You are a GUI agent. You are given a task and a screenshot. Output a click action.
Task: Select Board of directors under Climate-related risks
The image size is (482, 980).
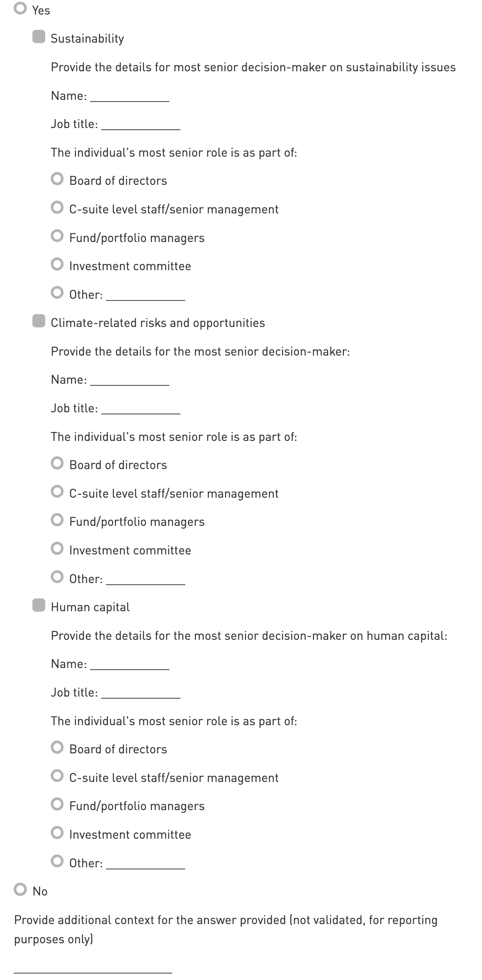[x=57, y=463]
